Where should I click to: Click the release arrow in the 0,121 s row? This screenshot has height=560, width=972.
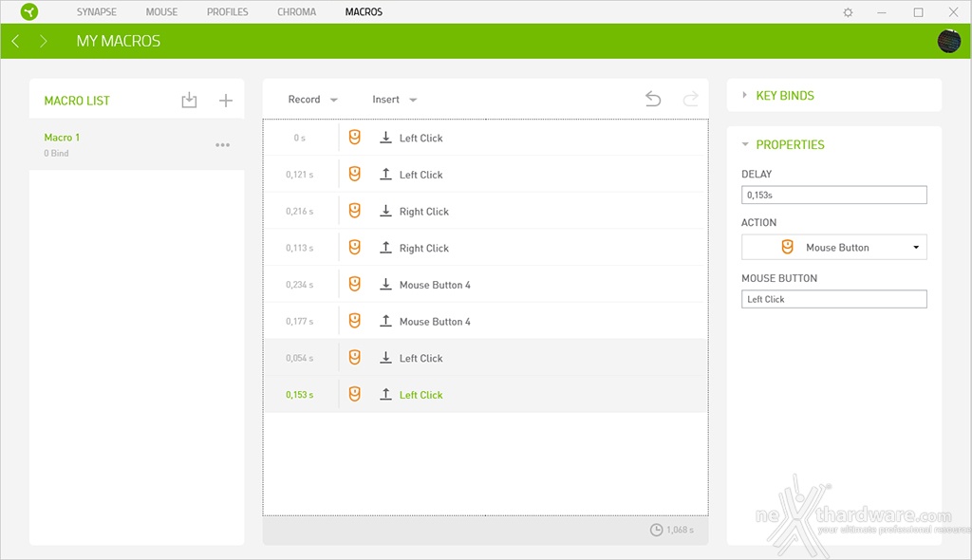click(x=385, y=174)
